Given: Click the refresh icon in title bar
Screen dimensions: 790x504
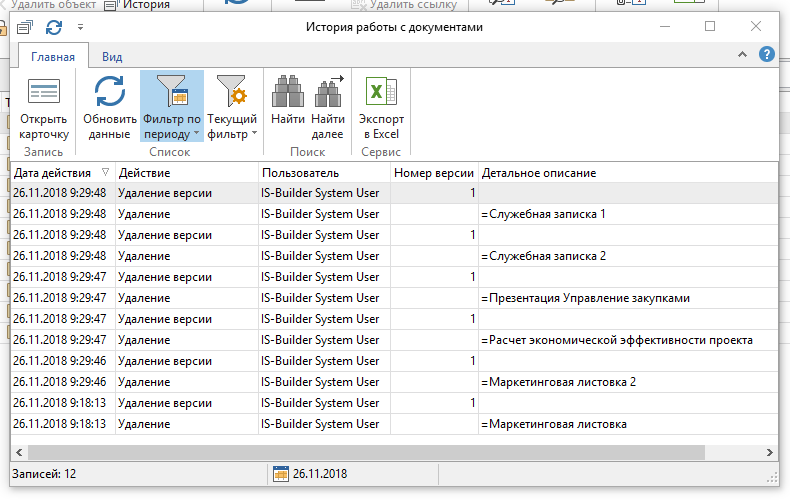Looking at the screenshot, I should 54,27.
